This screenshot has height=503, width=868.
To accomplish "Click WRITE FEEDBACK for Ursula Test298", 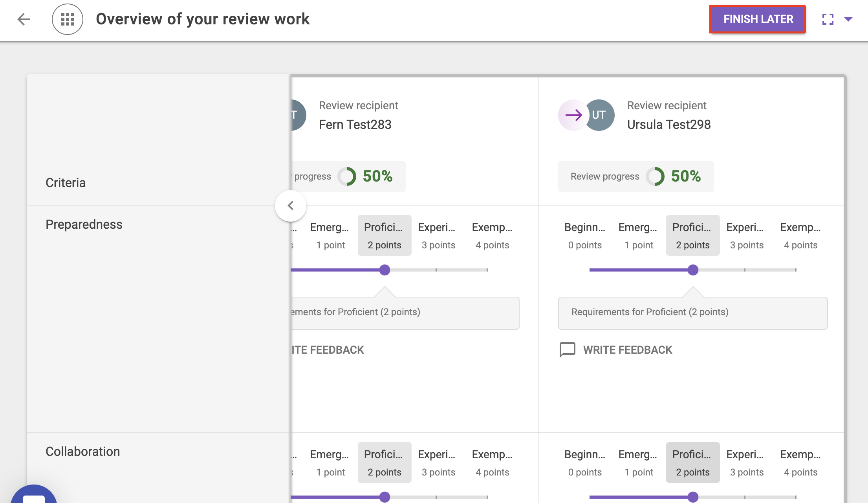I will pos(627,350).
